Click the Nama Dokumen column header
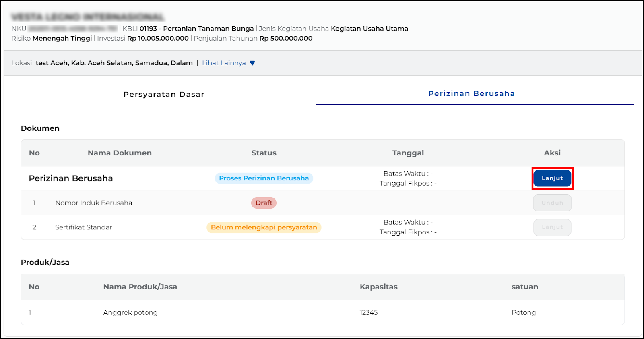644x339 pixels. pos(120,153)
